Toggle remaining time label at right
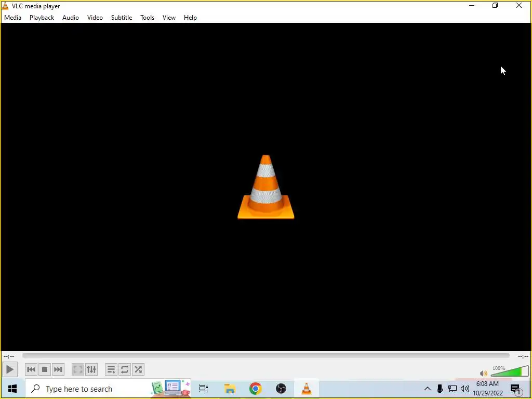The width and height of the screenshot is (532, 399). pos(523,356)
